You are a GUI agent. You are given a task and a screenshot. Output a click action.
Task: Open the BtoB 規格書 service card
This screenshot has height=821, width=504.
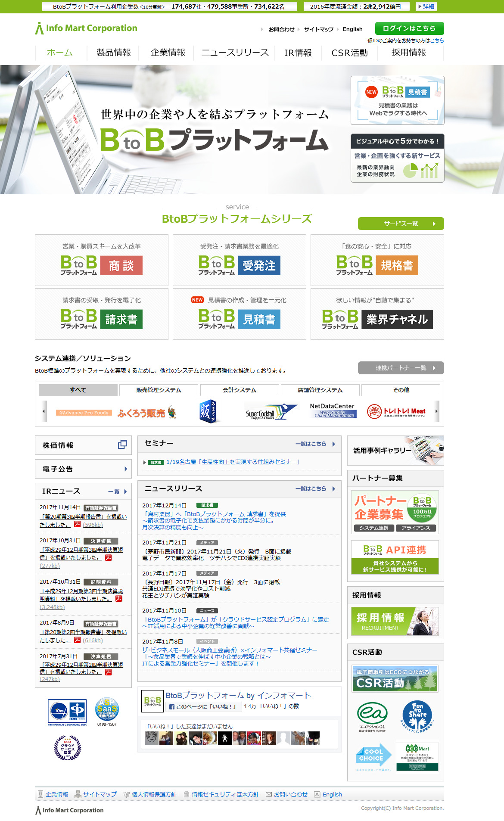click(377, 260)
